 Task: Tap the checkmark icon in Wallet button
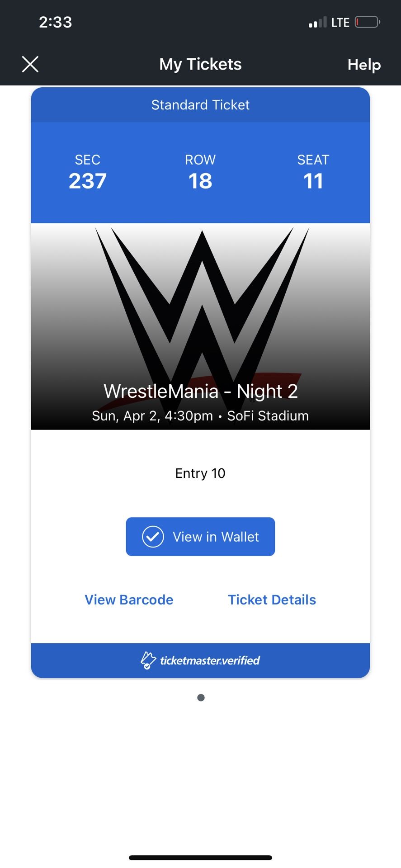(153, 537)
